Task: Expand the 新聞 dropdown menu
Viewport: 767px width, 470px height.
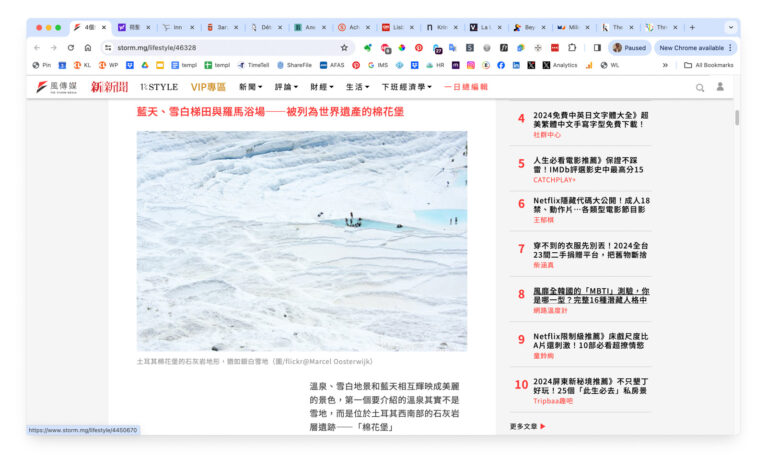Action: (x=252, y=88)
